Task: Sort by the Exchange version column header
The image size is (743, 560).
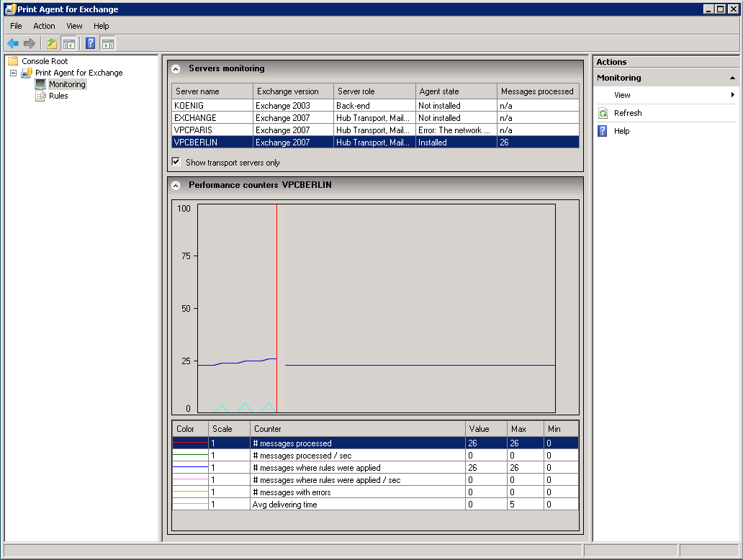Action: click(293, 91)
